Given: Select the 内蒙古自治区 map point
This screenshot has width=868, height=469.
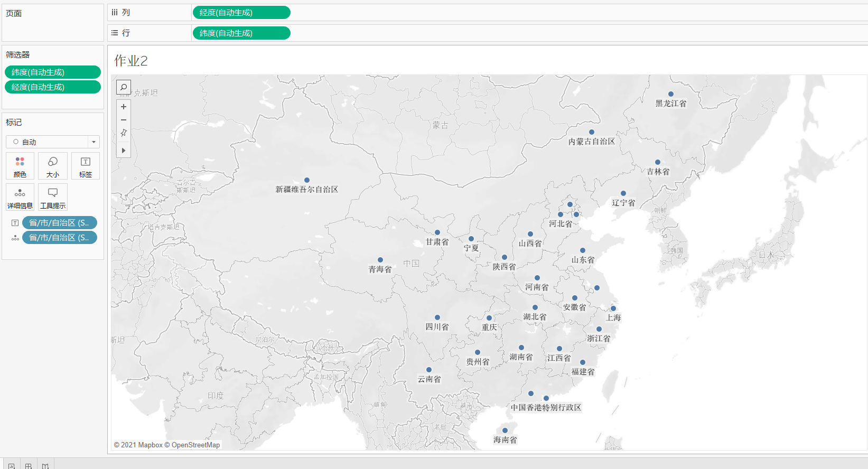Looking at the screenshot, I should [x=592, y=132].
